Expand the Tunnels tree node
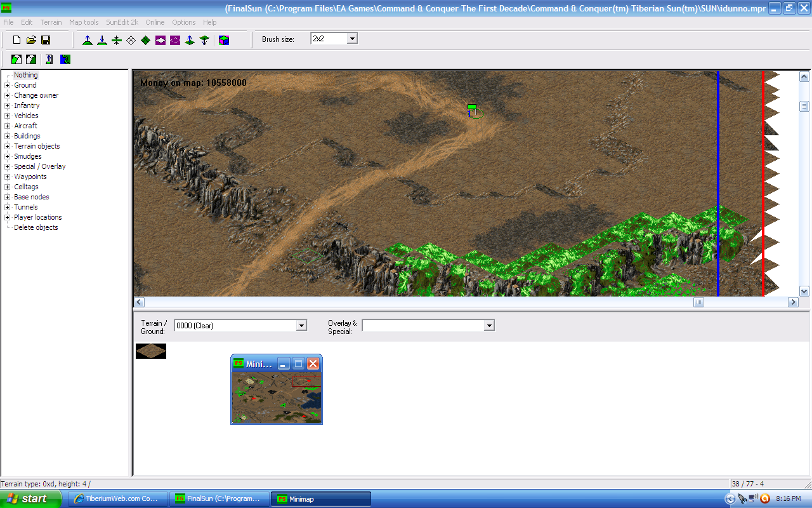Viewport: 812px width, 508px height. point(8,207)
